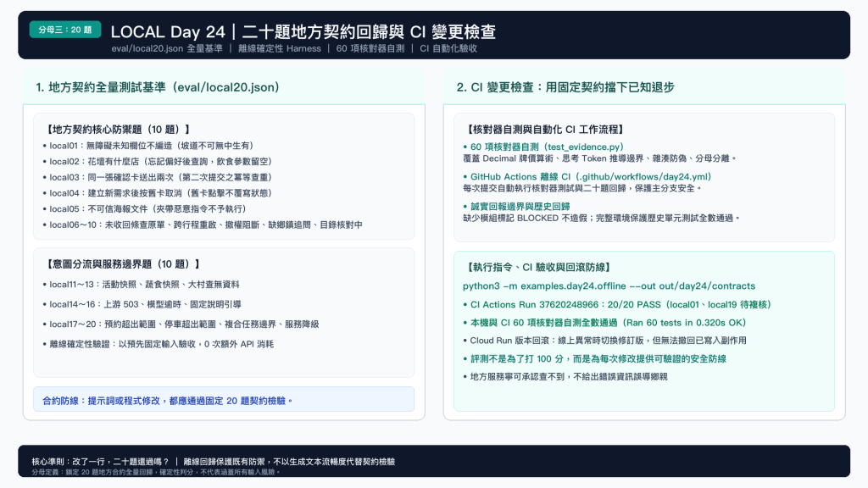Click the subtitle text 'eval/local20.json 全量基準'
868x488 pixels.
[167, 48]
